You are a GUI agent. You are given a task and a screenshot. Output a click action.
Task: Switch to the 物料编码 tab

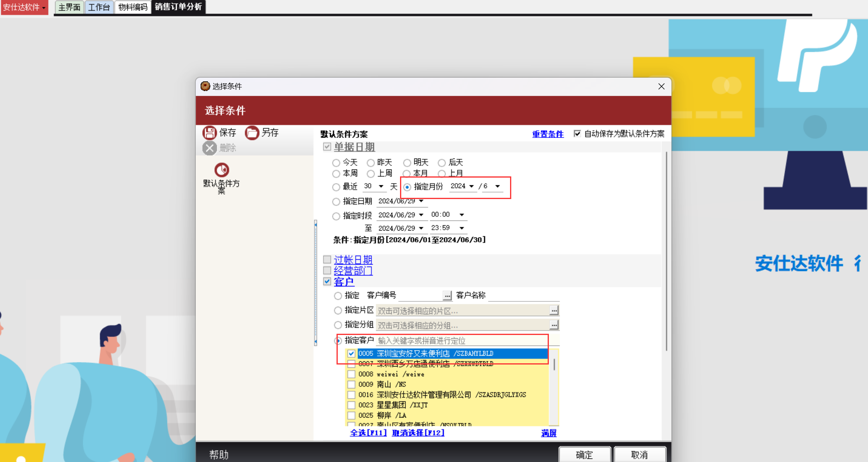133,7
